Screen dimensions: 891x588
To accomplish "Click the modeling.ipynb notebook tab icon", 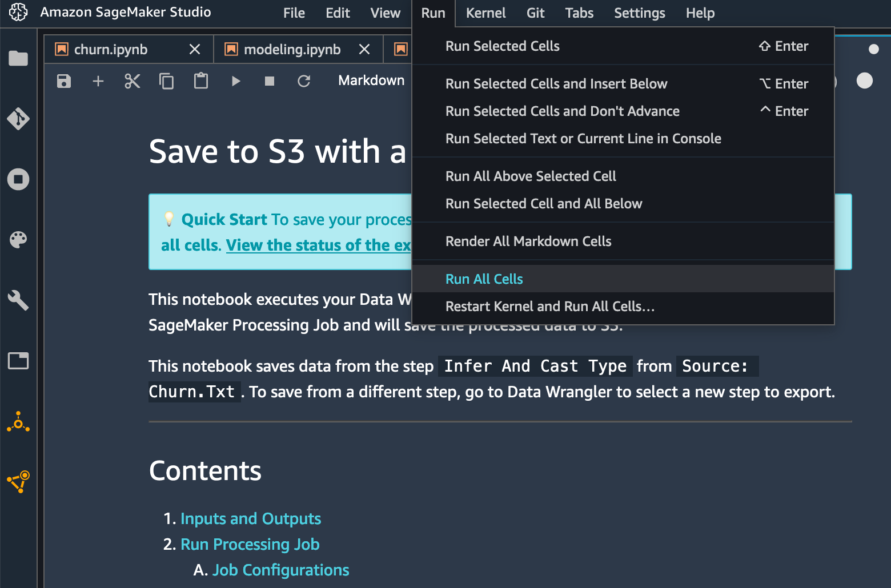I will (231, 49).
